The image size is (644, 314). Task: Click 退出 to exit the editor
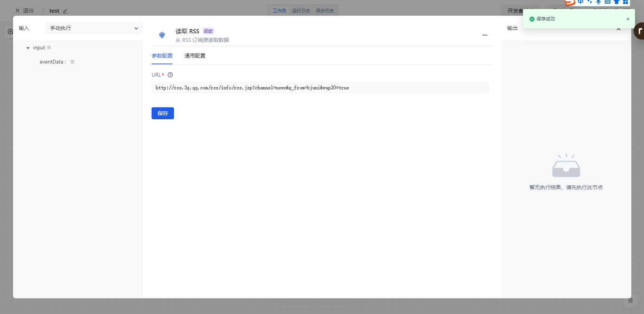click(x=25, y=10)
